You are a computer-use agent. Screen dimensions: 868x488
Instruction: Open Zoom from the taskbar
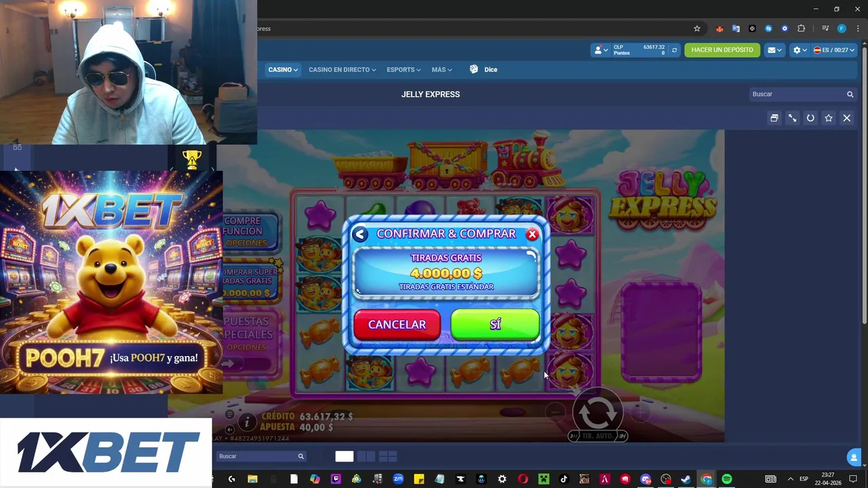pyautogui.click(x=398, y=479)
